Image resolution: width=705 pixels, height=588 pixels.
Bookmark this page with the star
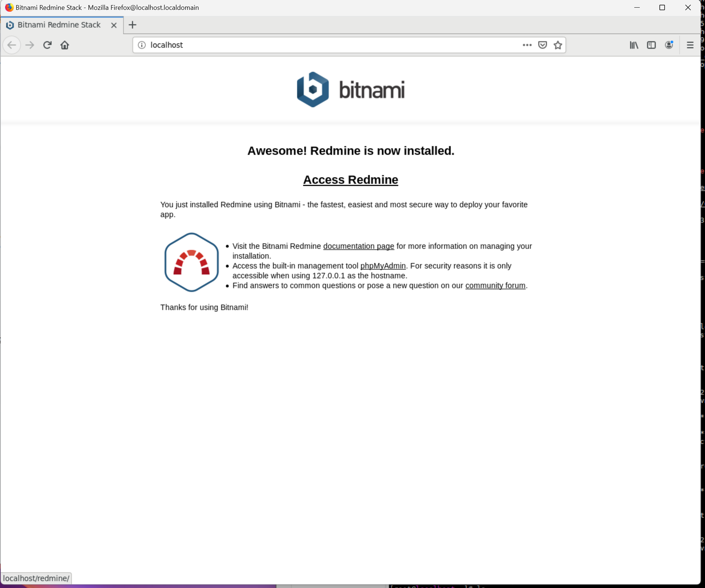point(558,45)
